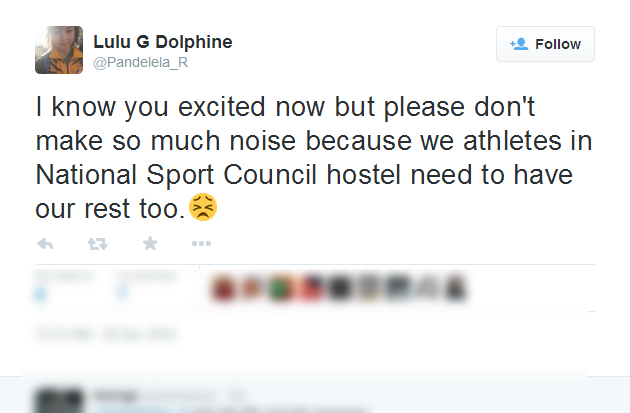This screenshot has height=413, width=630.
Task: Click the persevering face emoji in tweet
Action: tap(203, 208)
